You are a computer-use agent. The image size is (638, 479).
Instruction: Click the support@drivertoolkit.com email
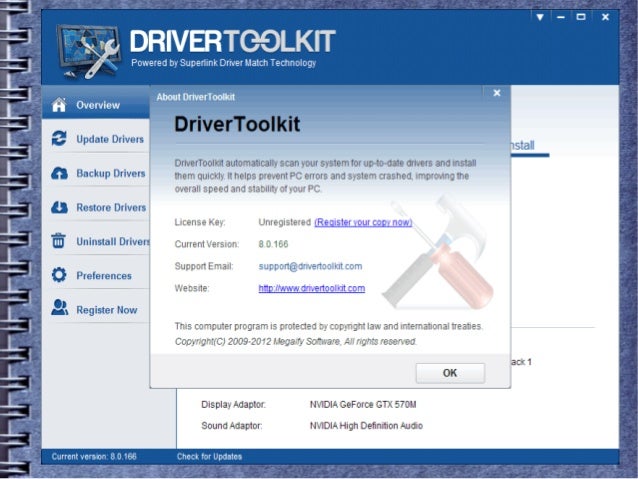tap(310, 266)
